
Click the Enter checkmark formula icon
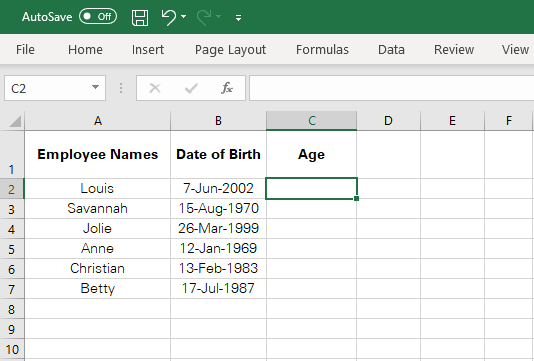coord(191,88)
